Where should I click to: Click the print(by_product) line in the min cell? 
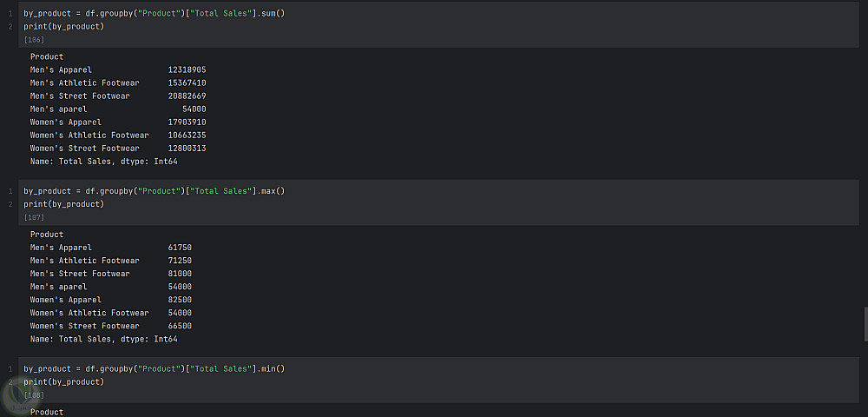tap(63, 381)
